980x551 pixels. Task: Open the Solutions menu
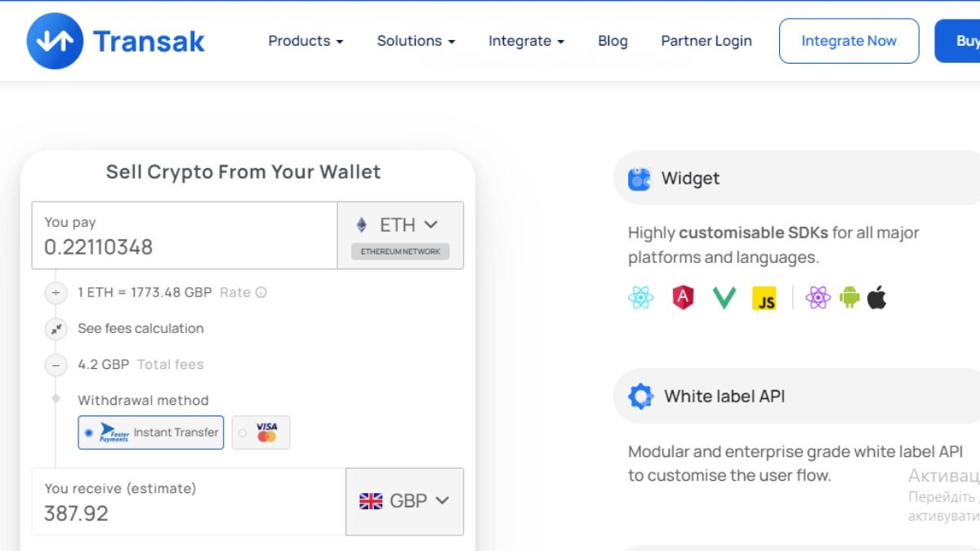(x=416, y=41)
